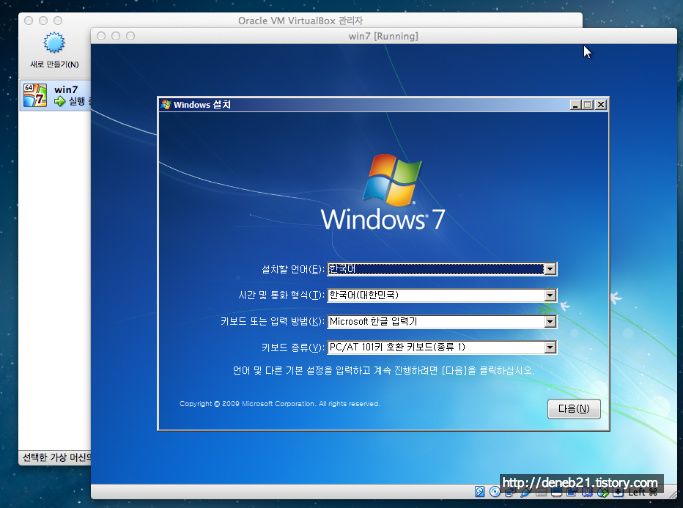The height and width of the screenshot is (508, 683).
Task: Zoom the win7 [Running] VM window
Action: [x=130, y=36]
